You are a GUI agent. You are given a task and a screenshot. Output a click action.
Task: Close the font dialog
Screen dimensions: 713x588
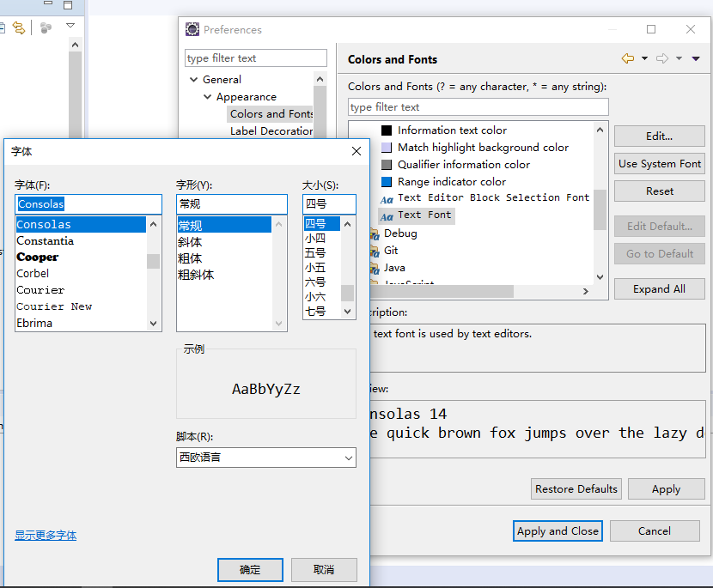356,151
